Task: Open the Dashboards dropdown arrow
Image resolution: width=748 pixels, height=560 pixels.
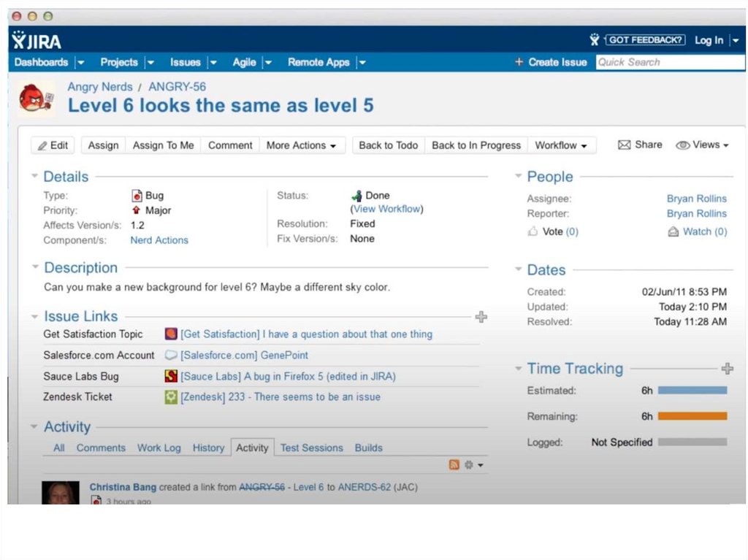Action: 81,63
